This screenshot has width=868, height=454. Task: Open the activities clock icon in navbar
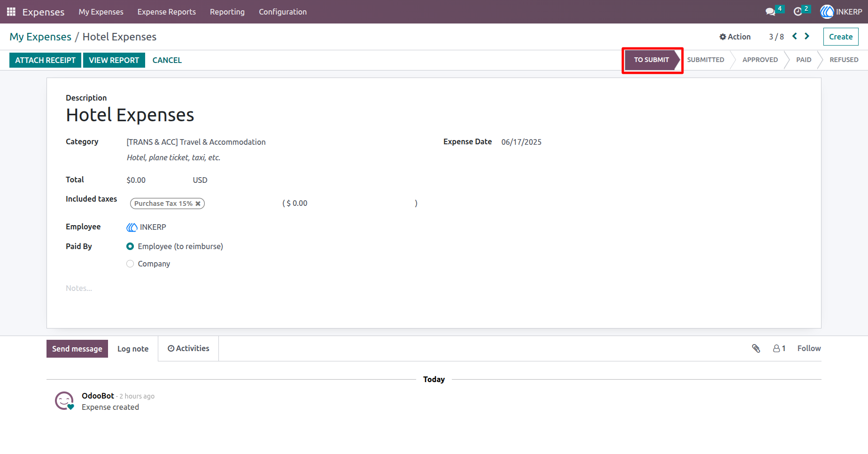798,12
